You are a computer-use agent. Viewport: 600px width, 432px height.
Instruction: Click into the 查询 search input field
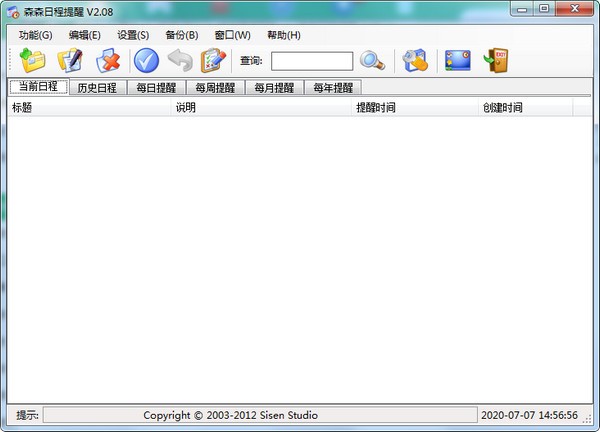pyautogui.click(x=311, y=61)
